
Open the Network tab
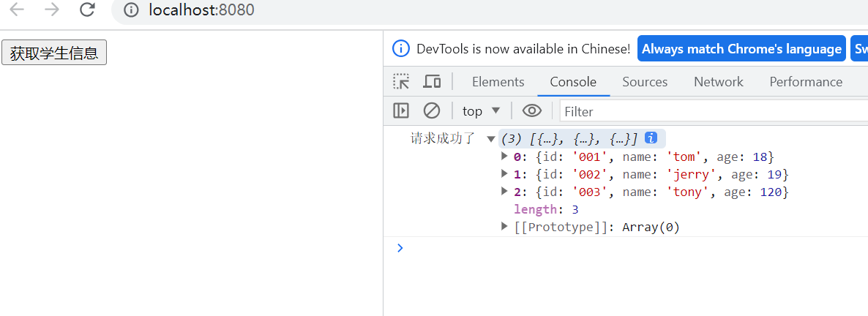click(718, 82)
